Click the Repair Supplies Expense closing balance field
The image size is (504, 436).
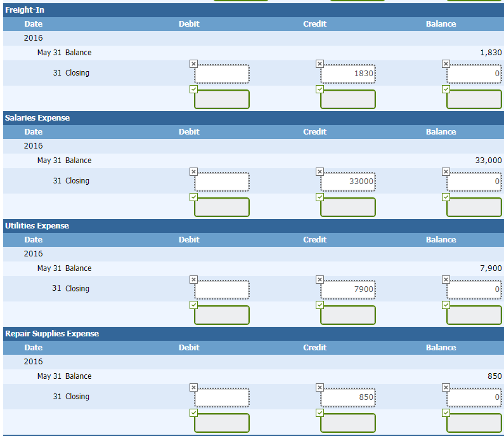[474, 397]
